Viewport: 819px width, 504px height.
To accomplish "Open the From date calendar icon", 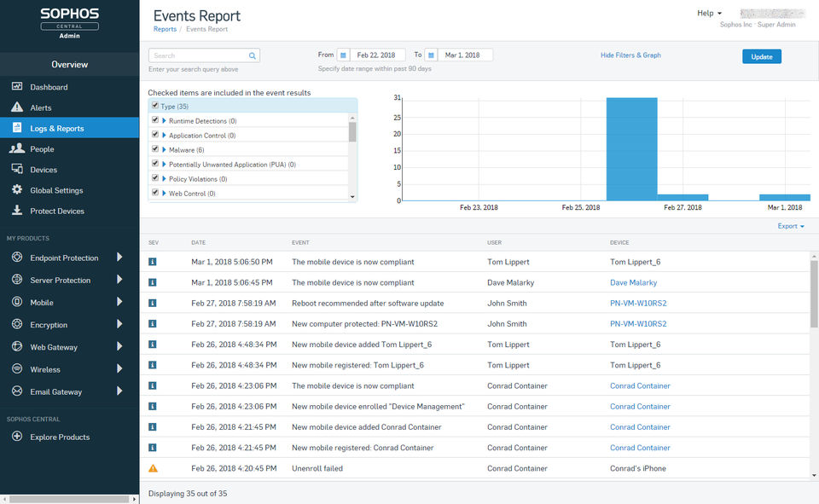I will (x=343, y=55).
